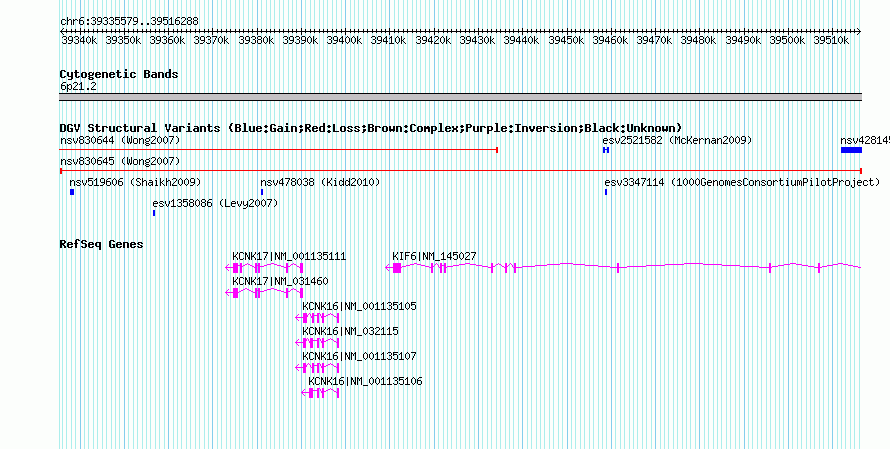Click the blue esv2521582 gain marker
The width and height of the screenshot is (890, 449).
point(606,150)
